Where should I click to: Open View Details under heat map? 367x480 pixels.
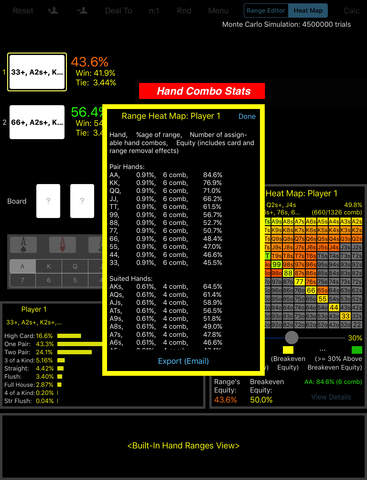[x=331, y=397]
